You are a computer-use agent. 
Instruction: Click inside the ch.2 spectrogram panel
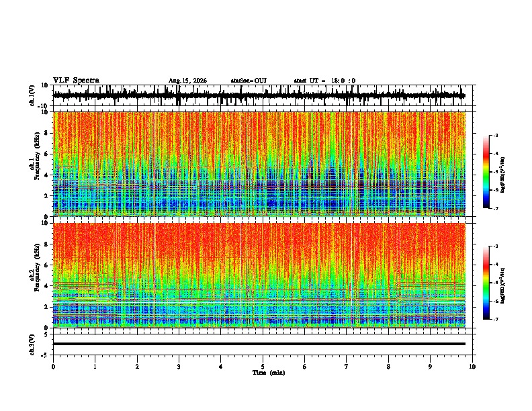(x=259, y=275)
